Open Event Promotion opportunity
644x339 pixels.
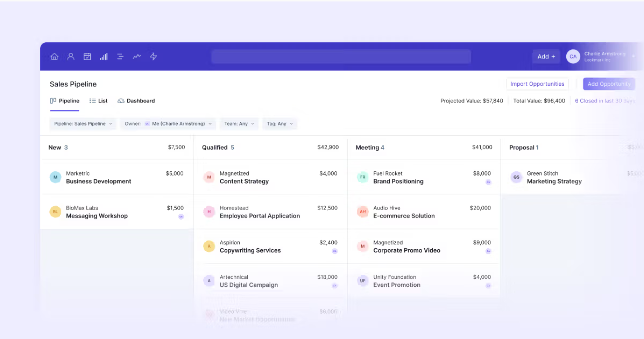tap(397, 285)
